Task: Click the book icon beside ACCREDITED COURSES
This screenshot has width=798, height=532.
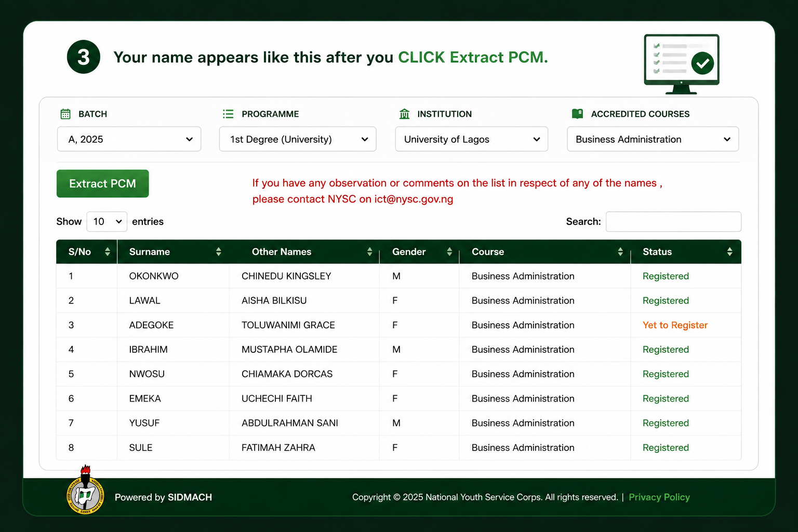Action: coord(577,114)
